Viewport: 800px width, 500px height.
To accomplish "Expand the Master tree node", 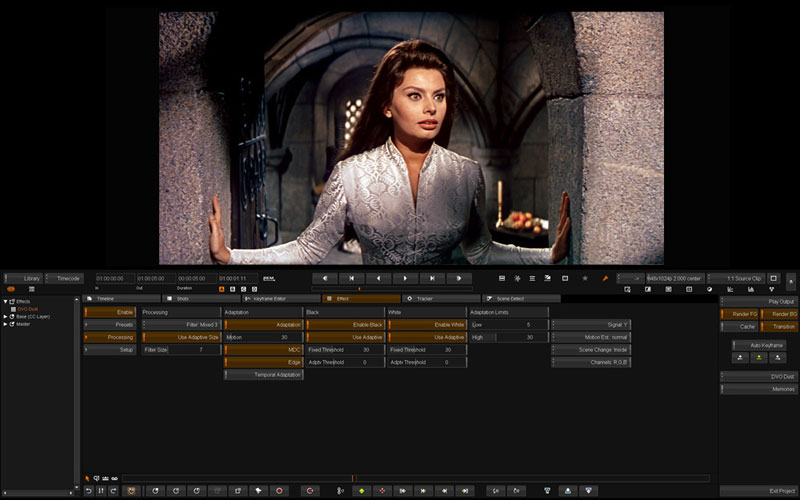I will (5, 323).
